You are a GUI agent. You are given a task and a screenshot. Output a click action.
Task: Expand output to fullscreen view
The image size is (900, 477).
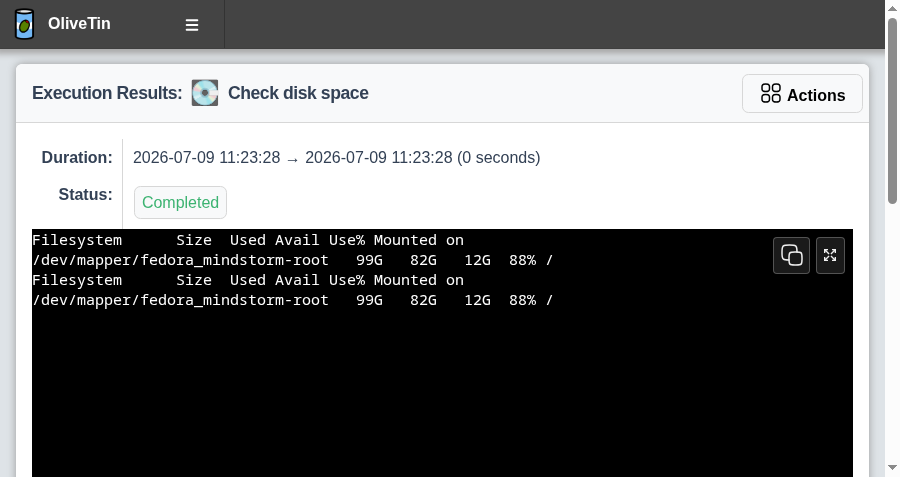pyautogui.click(x=830, y=255)
